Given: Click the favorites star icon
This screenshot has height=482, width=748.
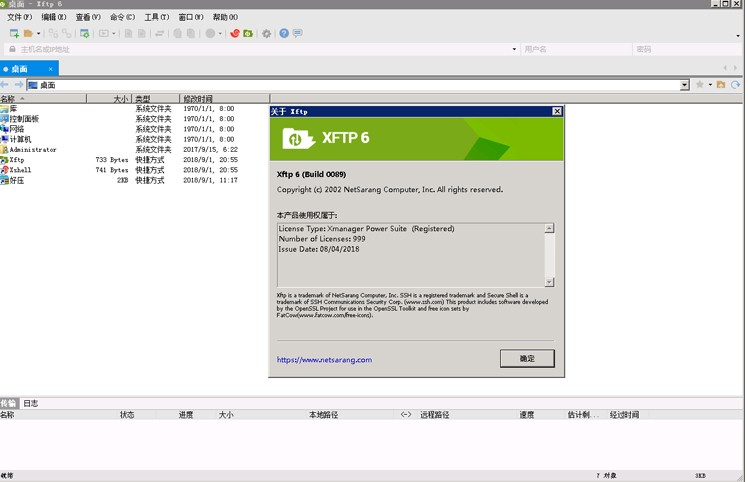Looking at the screenshot, I should coord(700,85).
